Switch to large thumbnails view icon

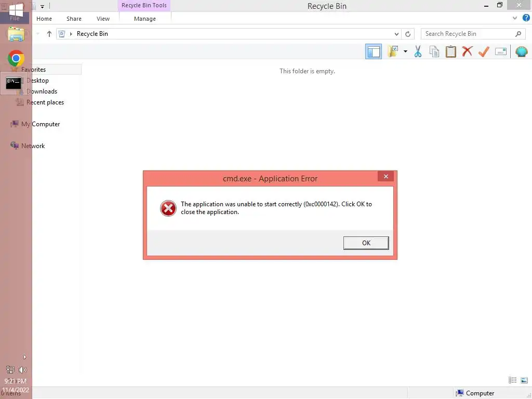click(x=524, y=380)
